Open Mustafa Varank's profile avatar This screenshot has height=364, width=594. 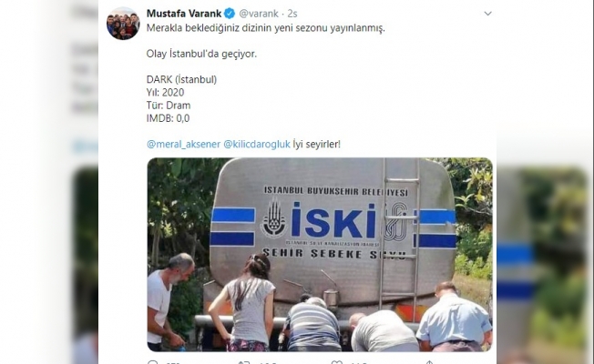123,24
